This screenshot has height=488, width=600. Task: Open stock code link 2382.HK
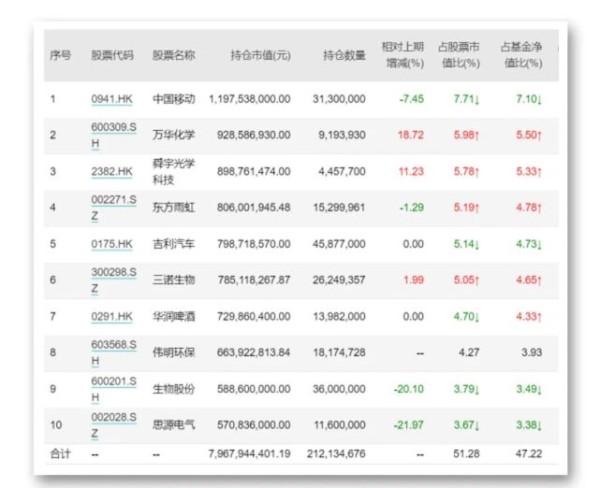(112, 171)
